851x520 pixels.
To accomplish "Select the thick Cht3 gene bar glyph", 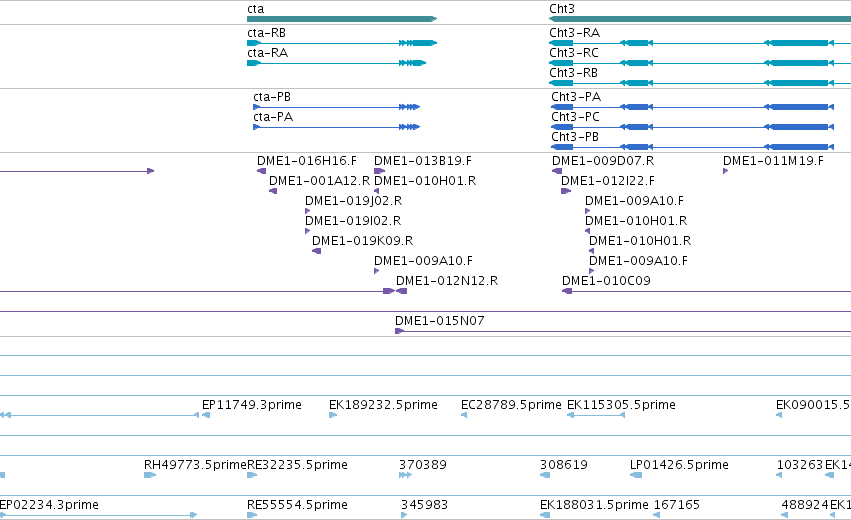I will [x=700, y=19].
